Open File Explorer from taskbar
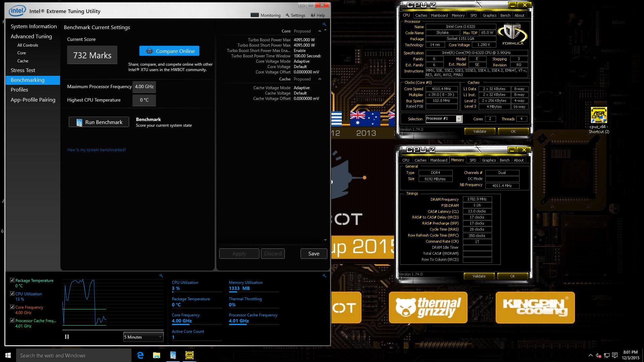 [x=156, y=355]
